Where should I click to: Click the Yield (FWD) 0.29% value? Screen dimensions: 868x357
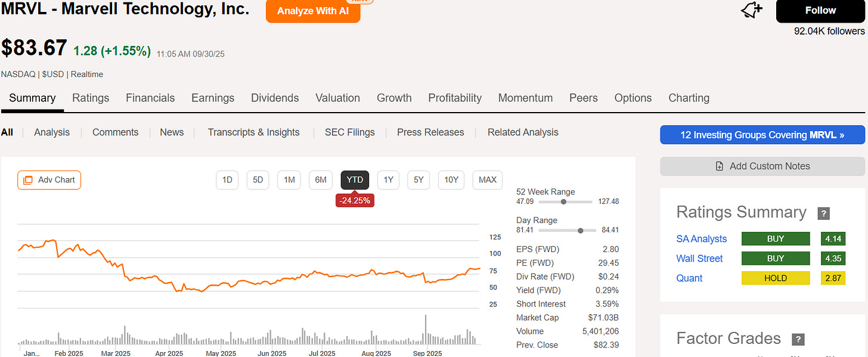[x=606, y=290]
